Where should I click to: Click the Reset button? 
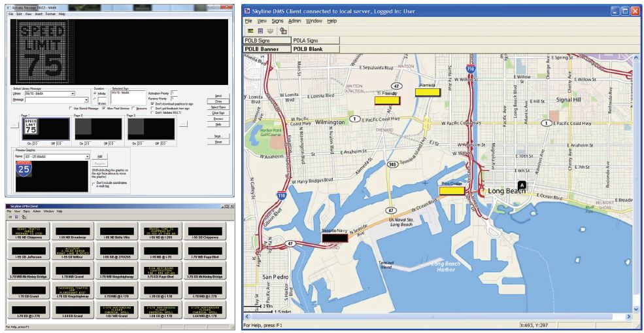(x=218, y=142)
